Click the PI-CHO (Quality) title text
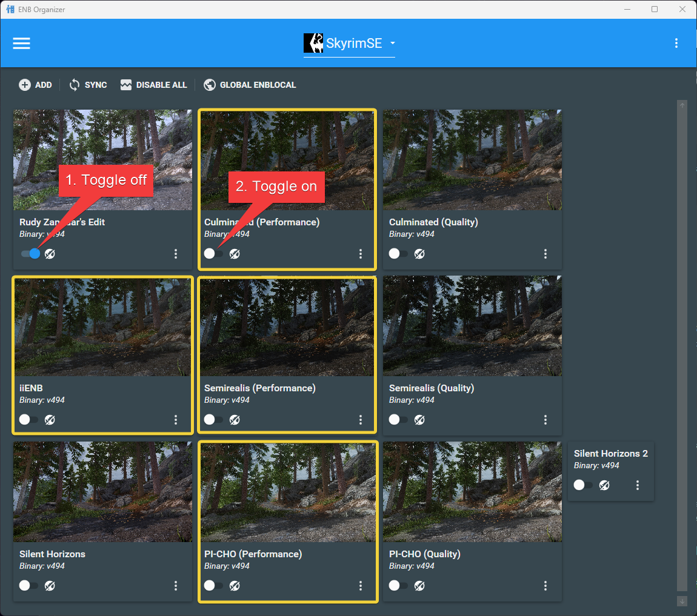 pos(424,554)
